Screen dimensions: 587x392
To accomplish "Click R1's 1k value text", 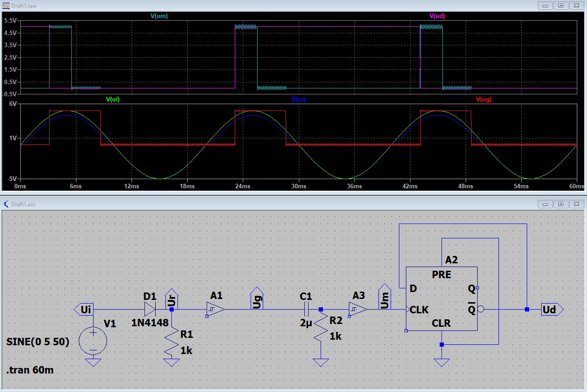I will 186,350.
